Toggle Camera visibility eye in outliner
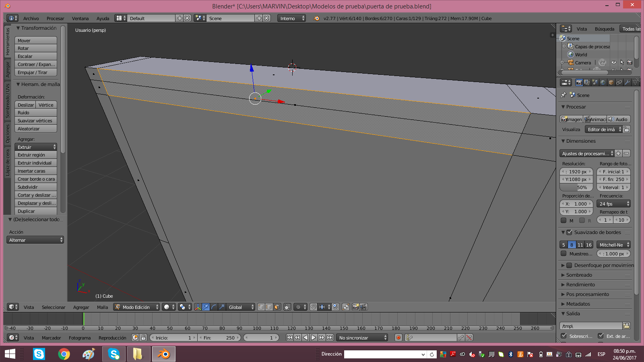Image resolution: width=644 pixels, height=362 pixels. [613, 63]
